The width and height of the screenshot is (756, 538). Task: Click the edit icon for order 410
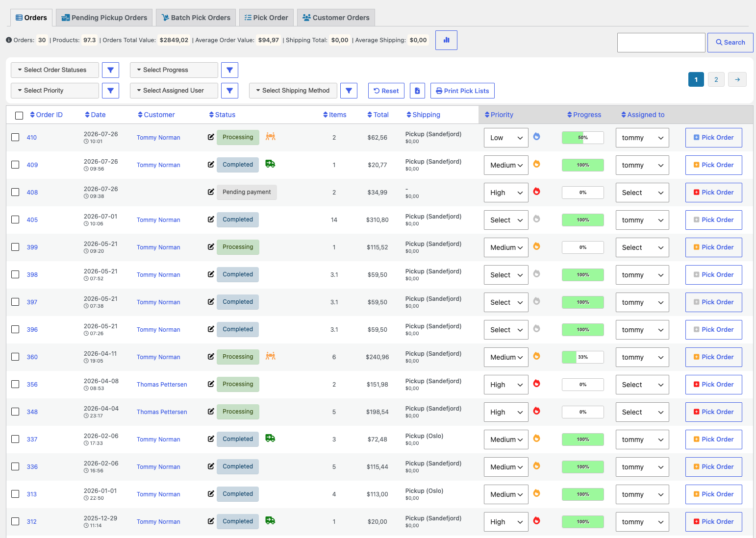coord(211,137)
